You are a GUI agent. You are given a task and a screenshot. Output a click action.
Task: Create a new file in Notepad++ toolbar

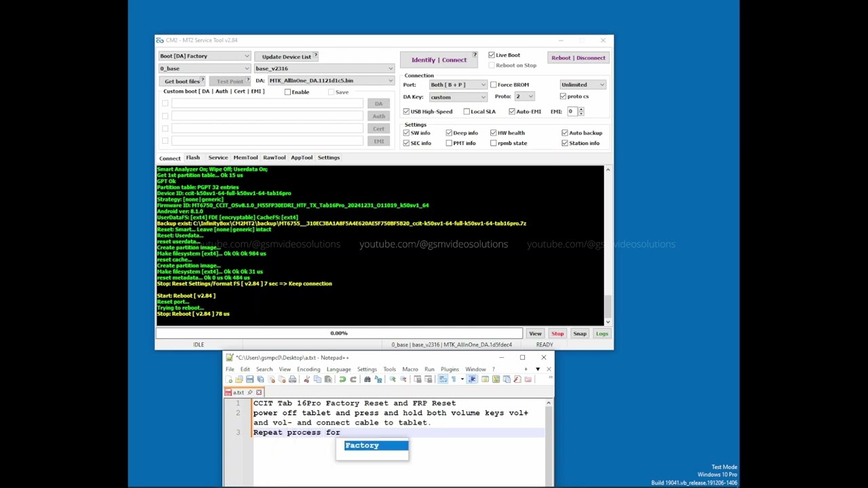(229, 379)
